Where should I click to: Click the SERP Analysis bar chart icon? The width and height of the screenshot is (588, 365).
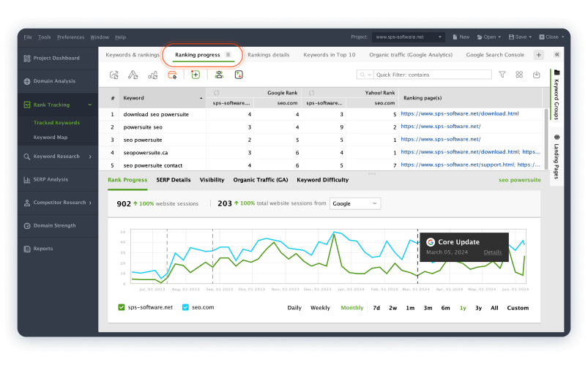27,180
